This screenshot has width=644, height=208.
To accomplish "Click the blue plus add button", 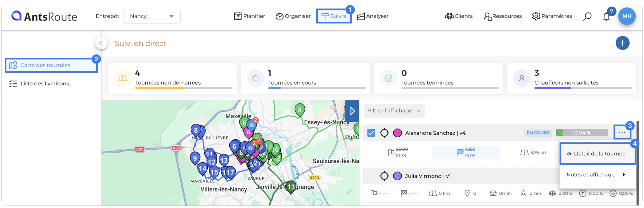I will tap(622, 43).
